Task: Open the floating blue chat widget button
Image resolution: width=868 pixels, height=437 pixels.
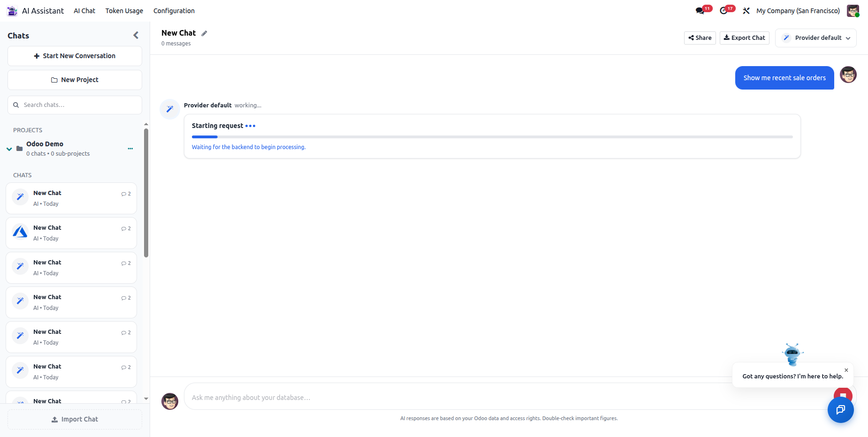Action: tap(840, 410)
